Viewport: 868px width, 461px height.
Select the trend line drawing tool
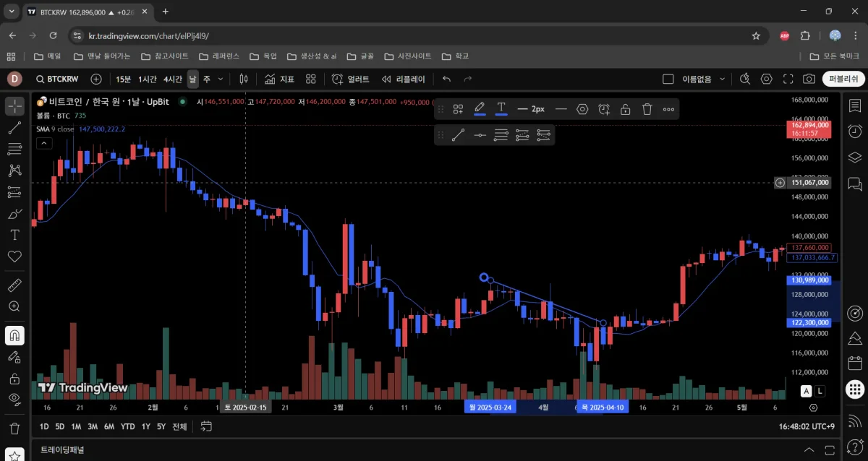coord(14,129)
